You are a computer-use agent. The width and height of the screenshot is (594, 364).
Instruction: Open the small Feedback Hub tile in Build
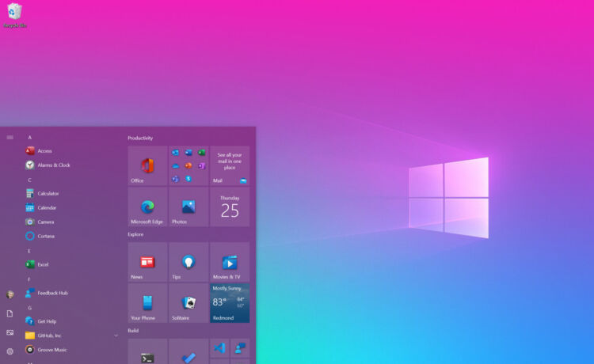[x=240, y=347]
